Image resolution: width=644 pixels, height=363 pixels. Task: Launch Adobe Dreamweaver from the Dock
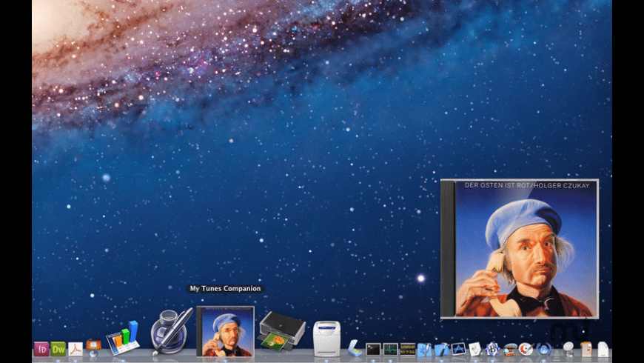(x=58, y=349)
